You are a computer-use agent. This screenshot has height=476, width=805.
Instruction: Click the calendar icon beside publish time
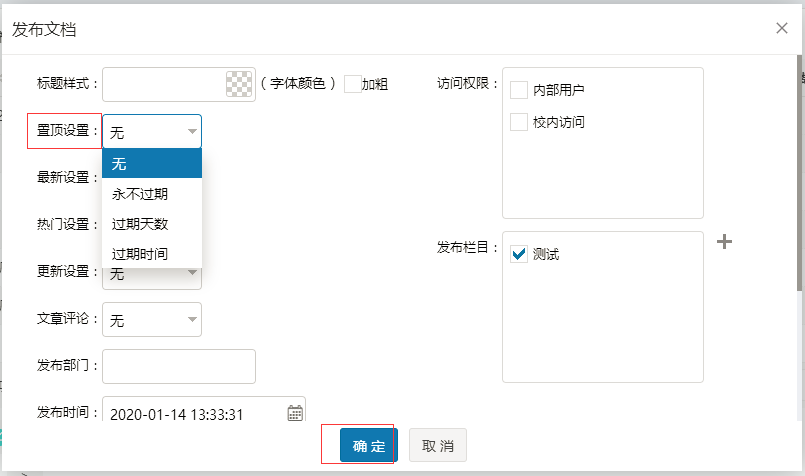coord(295,413)
